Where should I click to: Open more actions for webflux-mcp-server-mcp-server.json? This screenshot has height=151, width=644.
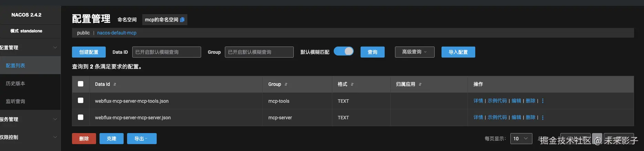[543, 118]
